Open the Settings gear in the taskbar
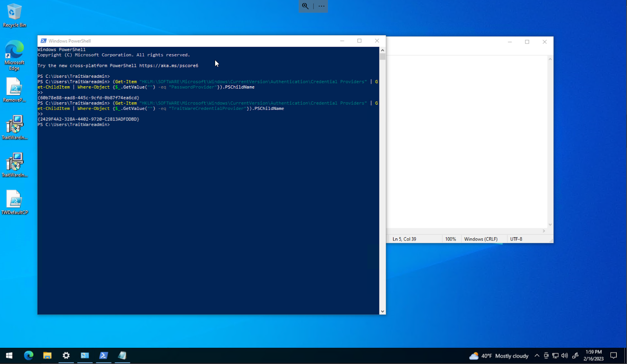 click(66, 355)
